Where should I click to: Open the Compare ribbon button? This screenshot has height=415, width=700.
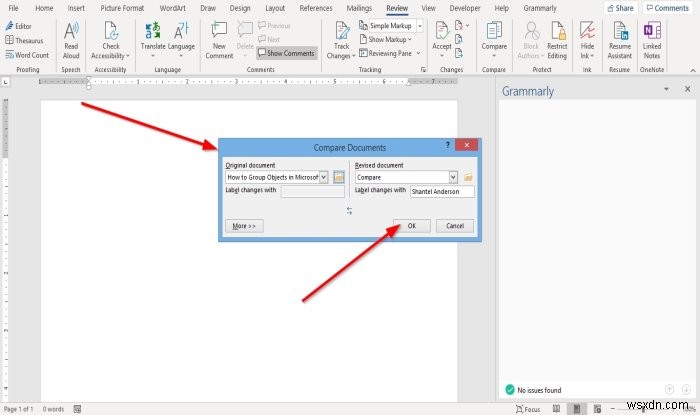[494, 41]
